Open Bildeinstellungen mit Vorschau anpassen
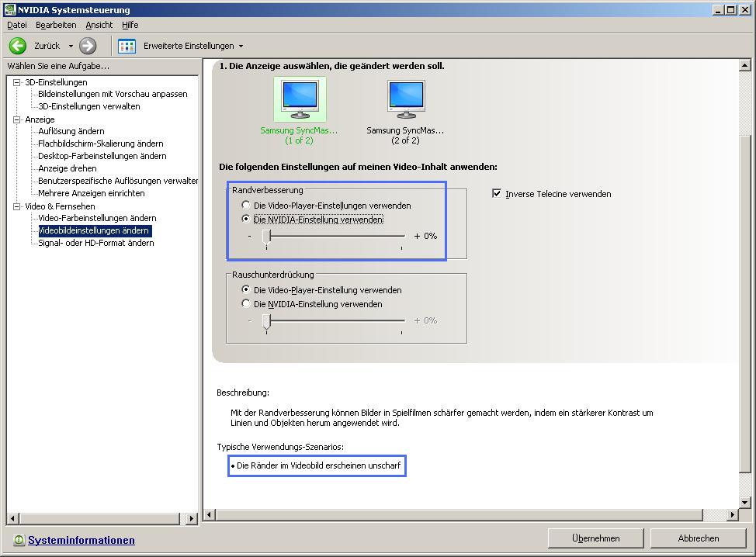Screen dimensions: 756x557 pyautogui.click(x=113, y=94)
